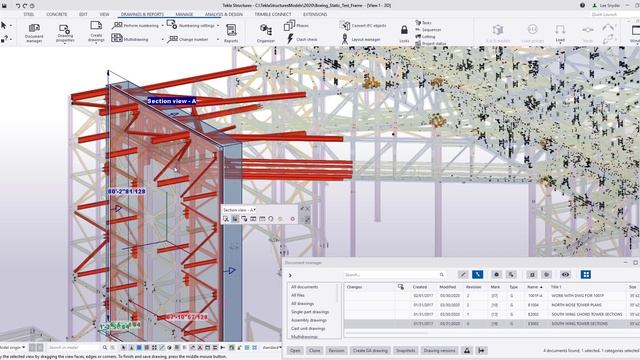Open Drawing properties in the ribbon
This screenshot has width=640, height=360.
pos(65,33)
